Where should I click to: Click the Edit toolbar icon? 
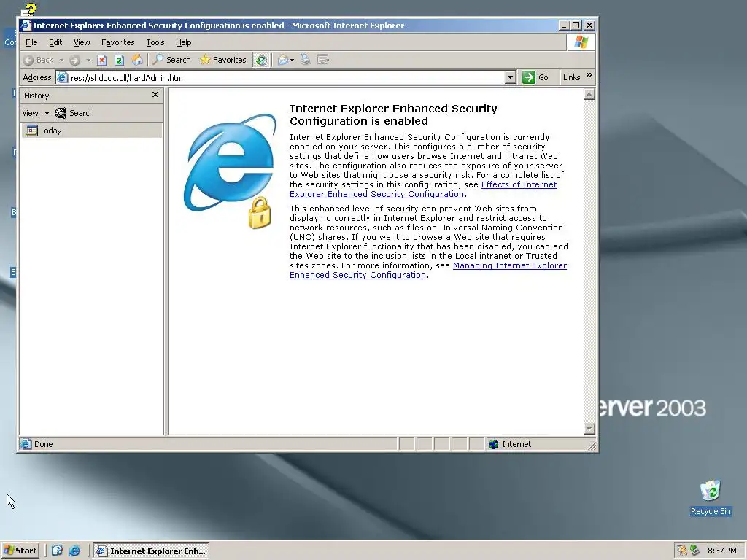coord(323,60)
